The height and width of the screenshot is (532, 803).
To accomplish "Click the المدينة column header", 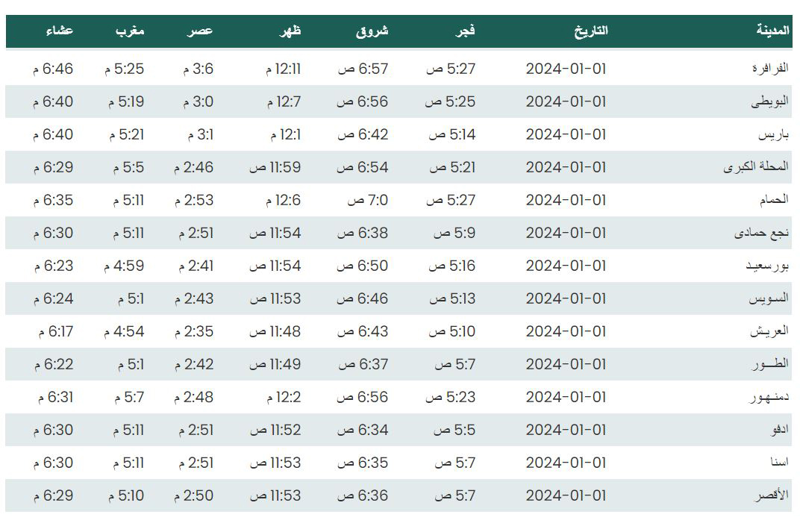I will click(772, 30).
